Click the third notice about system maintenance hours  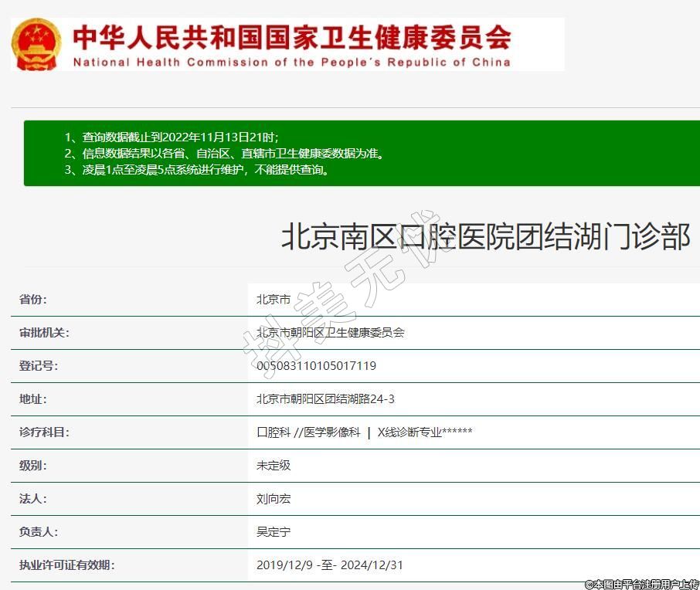click(197, 169)
